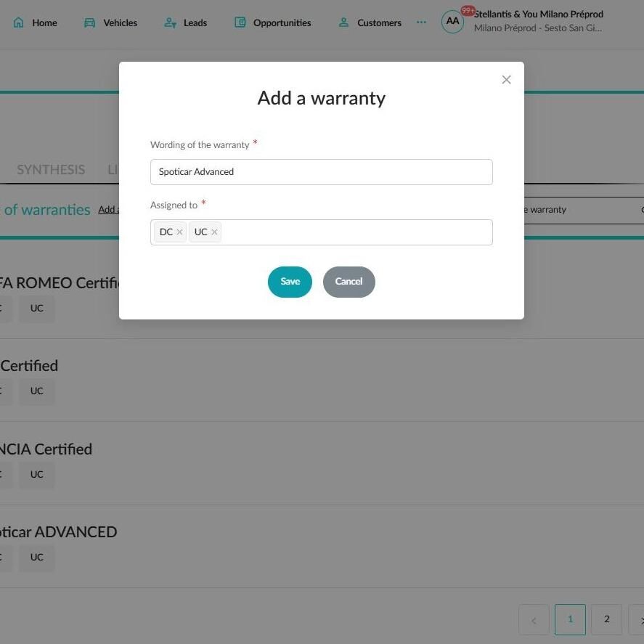
Task: Open the AA user avatar
Action: point(452,21)
